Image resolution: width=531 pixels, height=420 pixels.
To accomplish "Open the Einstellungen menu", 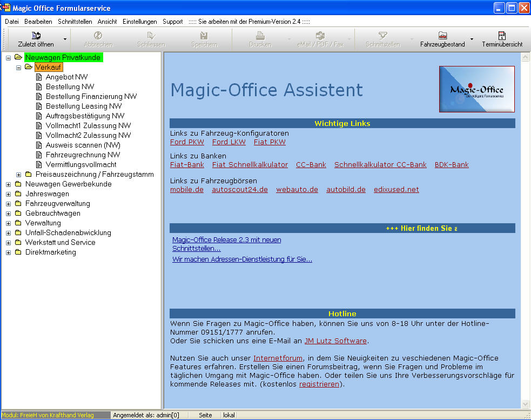I will tap(140, 22).
